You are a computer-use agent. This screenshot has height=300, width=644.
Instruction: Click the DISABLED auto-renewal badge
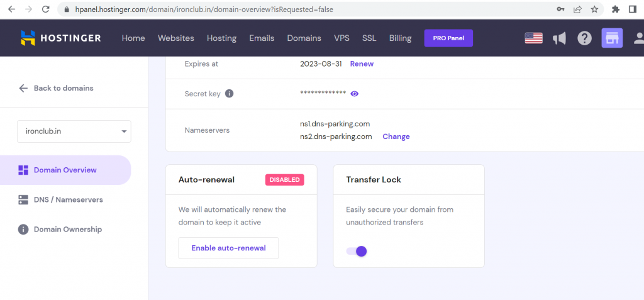click(285, 180)
